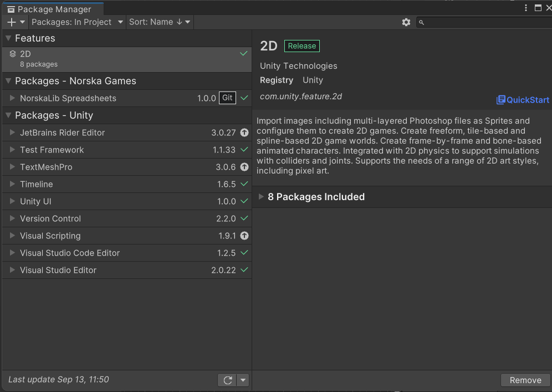This screenshot has width=552, height=392.
Task: Click the Visual Studio Editor checkmark
Action: tap(244, 269)
